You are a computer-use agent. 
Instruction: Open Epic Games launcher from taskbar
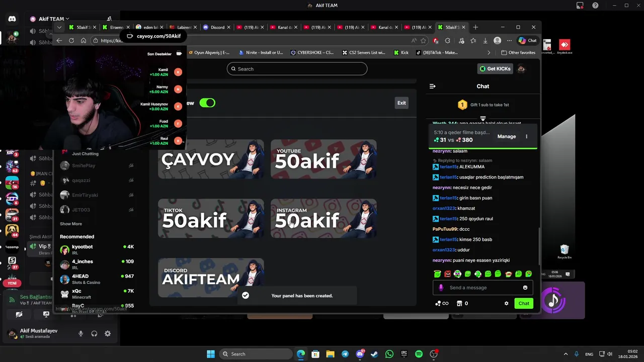pyautogui.click(x=404, y=354)
